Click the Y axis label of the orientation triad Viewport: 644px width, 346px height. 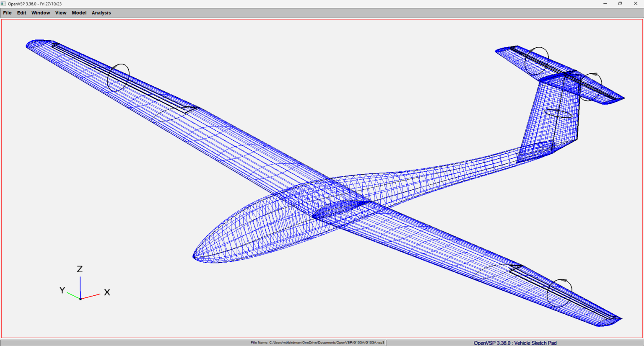(62, 290)
